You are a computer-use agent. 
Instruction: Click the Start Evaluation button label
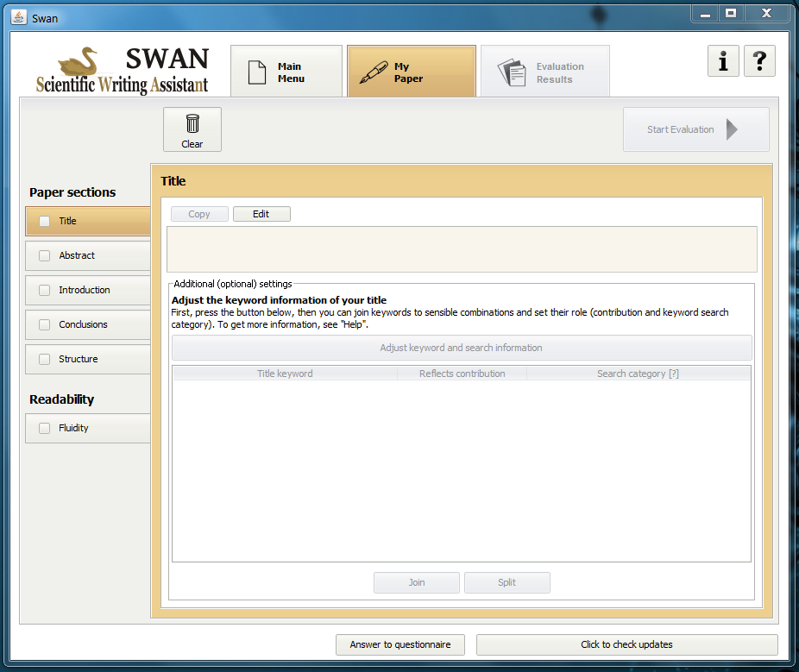[x=680, y=129]
